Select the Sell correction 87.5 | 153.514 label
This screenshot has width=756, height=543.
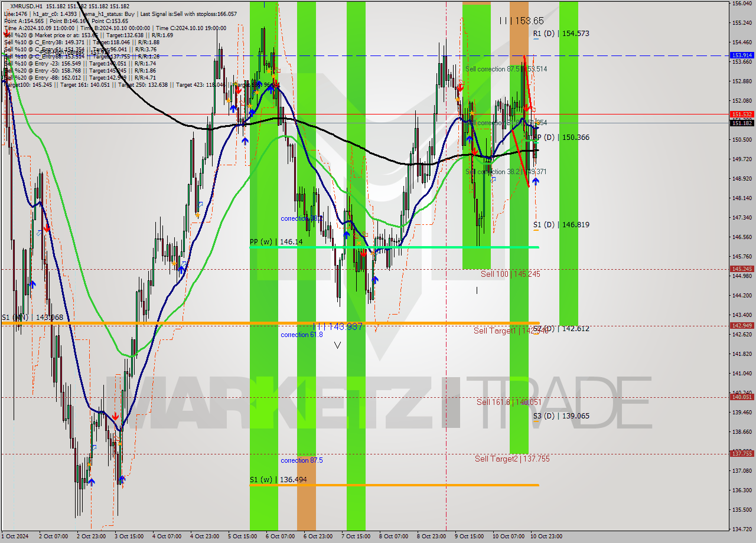coord(506,68)
